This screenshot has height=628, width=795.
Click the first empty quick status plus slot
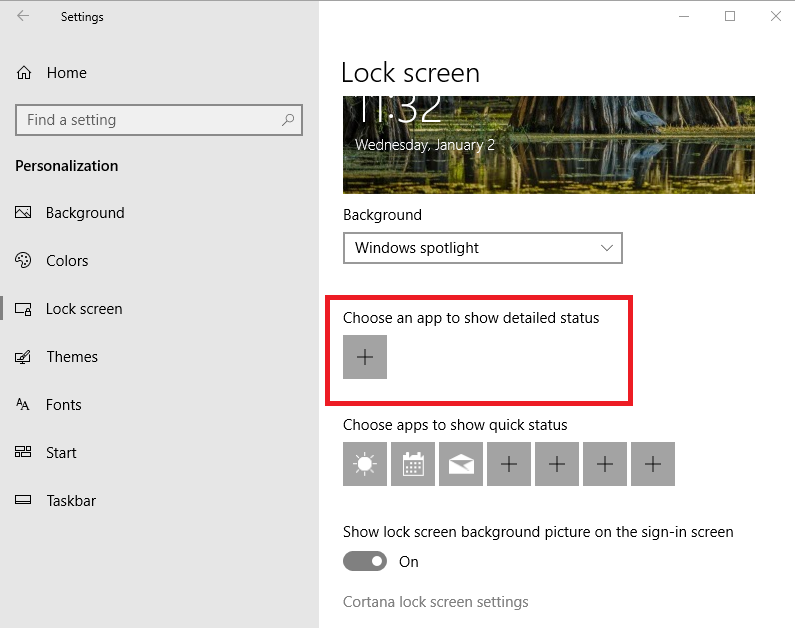[509, 464]
